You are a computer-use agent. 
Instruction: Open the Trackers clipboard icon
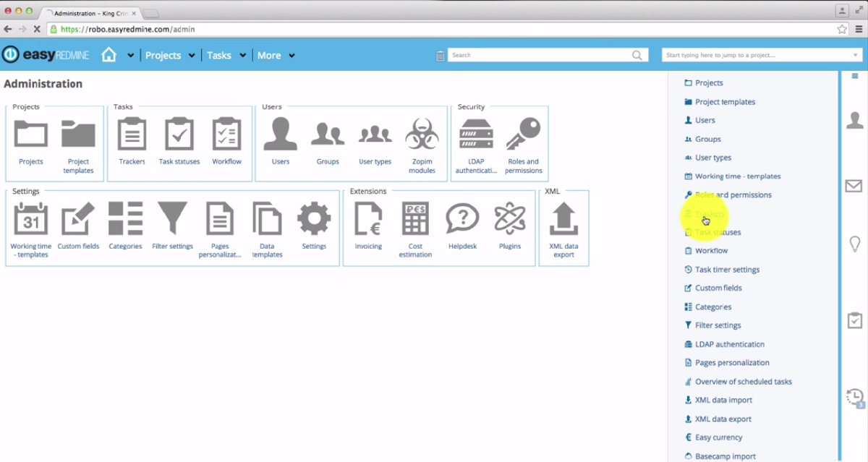[x=132, y=134]
